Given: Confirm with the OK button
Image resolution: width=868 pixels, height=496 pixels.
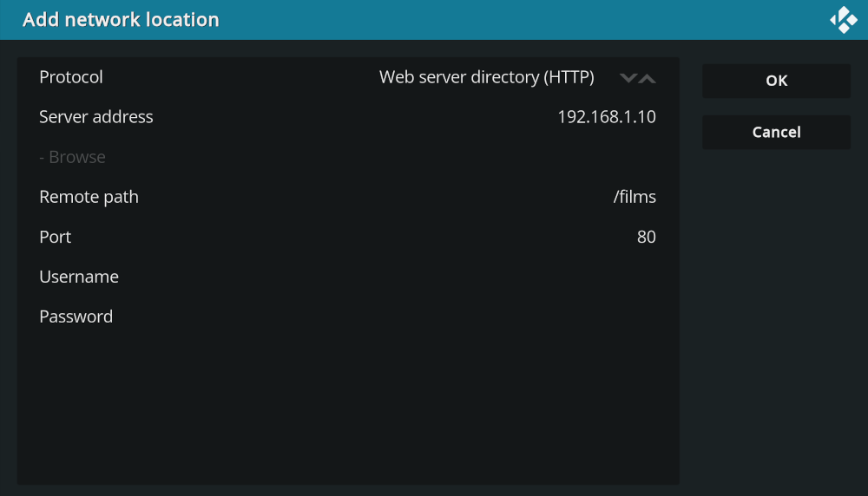Looking at the screenshot, I should pos(776,81).
